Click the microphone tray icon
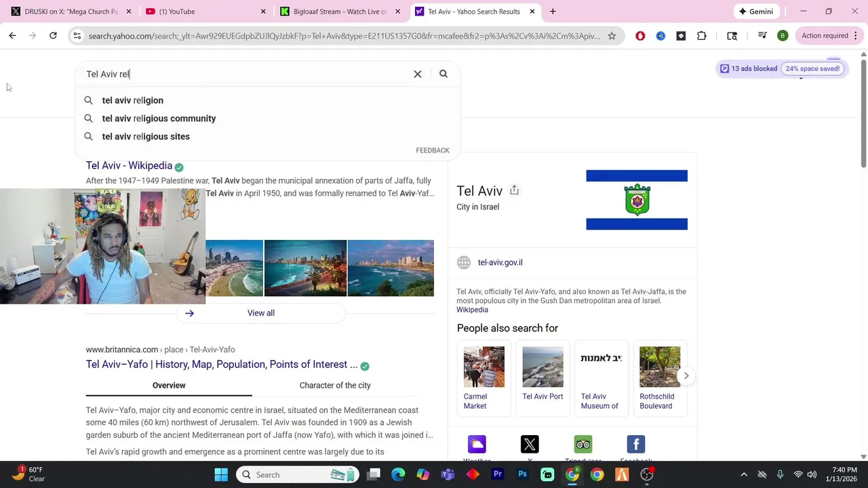Viewport: 868px width, 488px height. click(780, 474)
